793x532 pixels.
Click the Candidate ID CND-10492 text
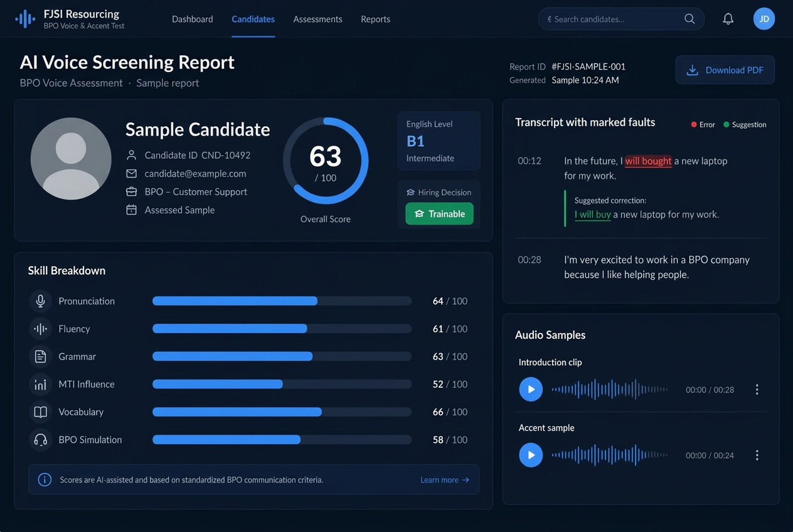pyautogui.click(x=198, y=155)
